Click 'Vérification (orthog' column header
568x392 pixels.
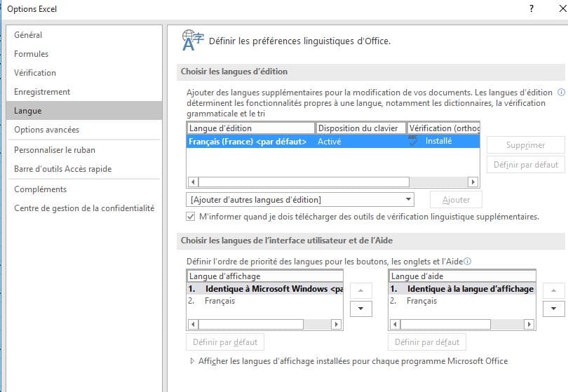pyautogui.click(x=443, y=128)
